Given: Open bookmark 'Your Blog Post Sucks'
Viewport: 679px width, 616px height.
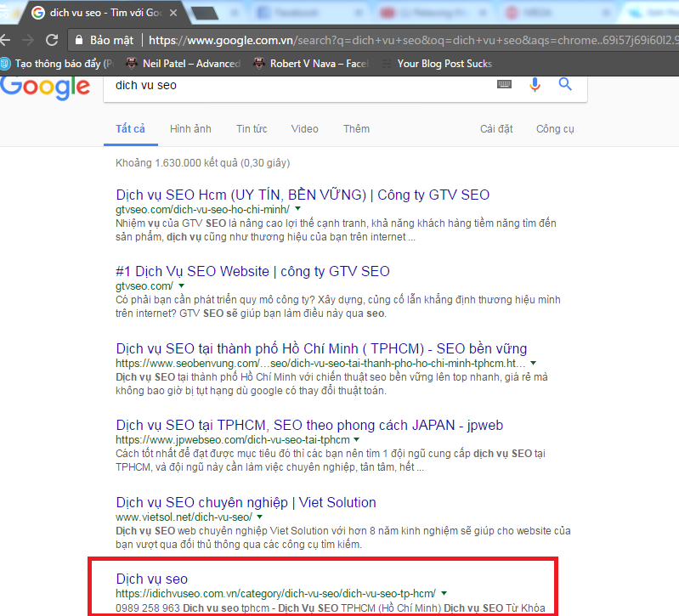Looking at the screenshot, I should tap(438, 64).
